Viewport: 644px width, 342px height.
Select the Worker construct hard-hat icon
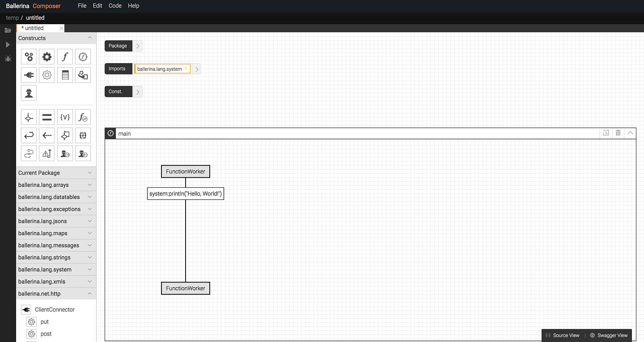(x=29, y=93)
